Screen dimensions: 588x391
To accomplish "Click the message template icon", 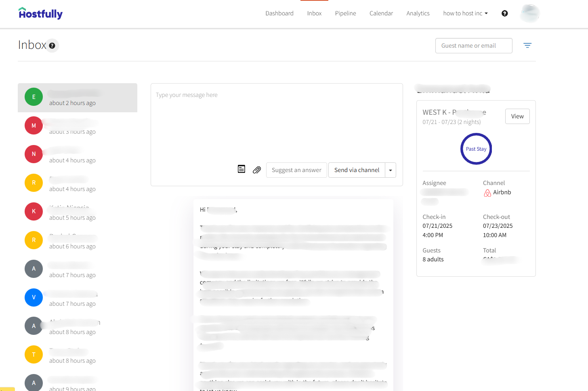I will point(241,169).
